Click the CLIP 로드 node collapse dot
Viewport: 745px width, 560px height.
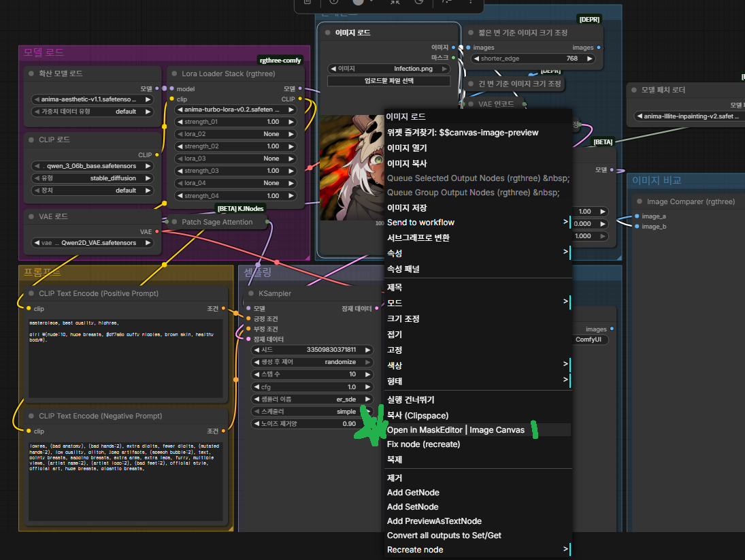tap(31, 139)
